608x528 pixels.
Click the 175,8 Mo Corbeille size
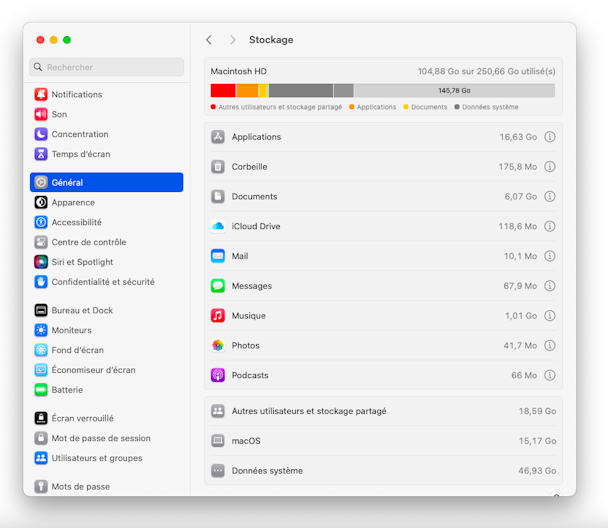pos(518,167)
